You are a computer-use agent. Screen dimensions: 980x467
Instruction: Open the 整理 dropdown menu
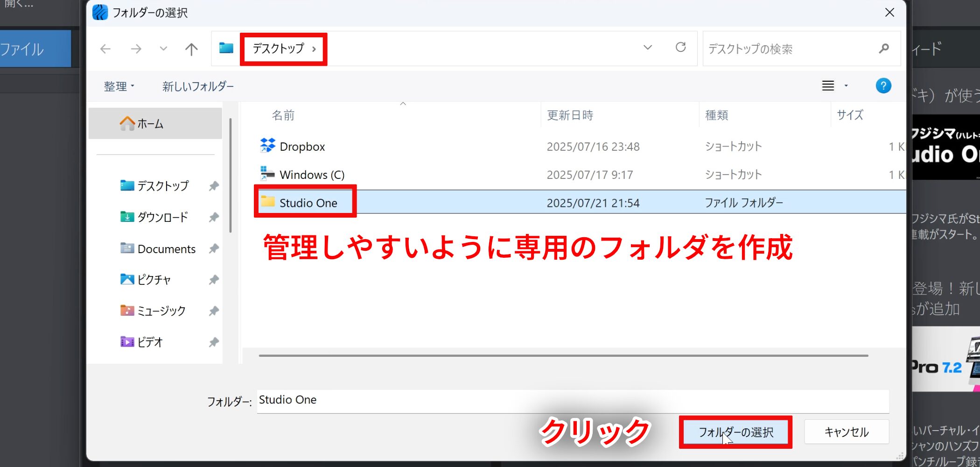119,86
